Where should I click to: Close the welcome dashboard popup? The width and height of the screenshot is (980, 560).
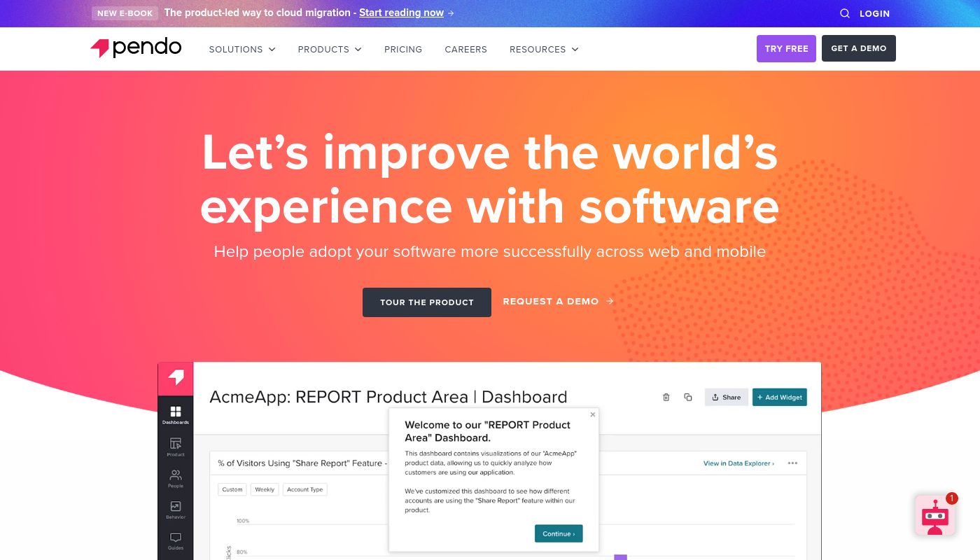point(593,414)
